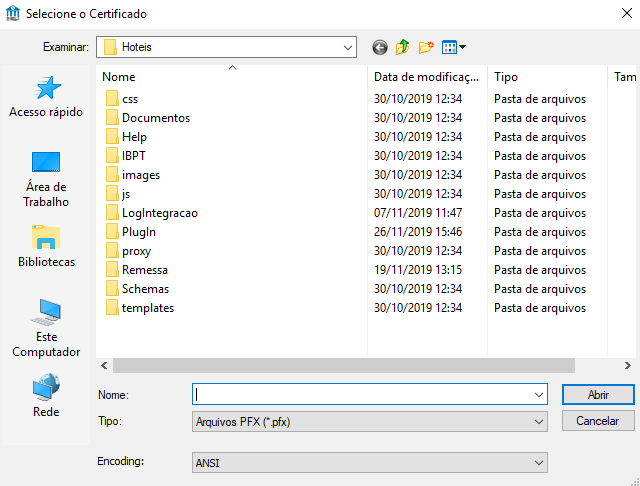Open Rede in sidebar
Image resolution: width=640 pixels, height=486 pixels.
pos(46,395)
